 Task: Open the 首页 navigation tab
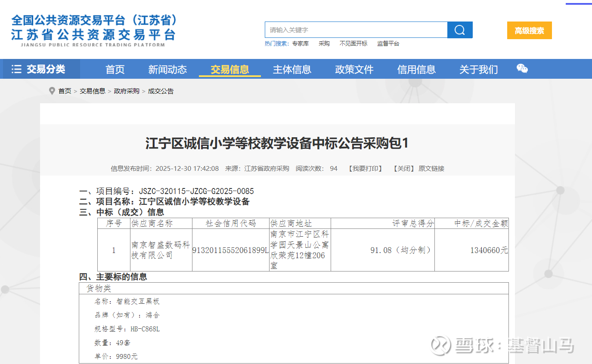tap(115, 69)
